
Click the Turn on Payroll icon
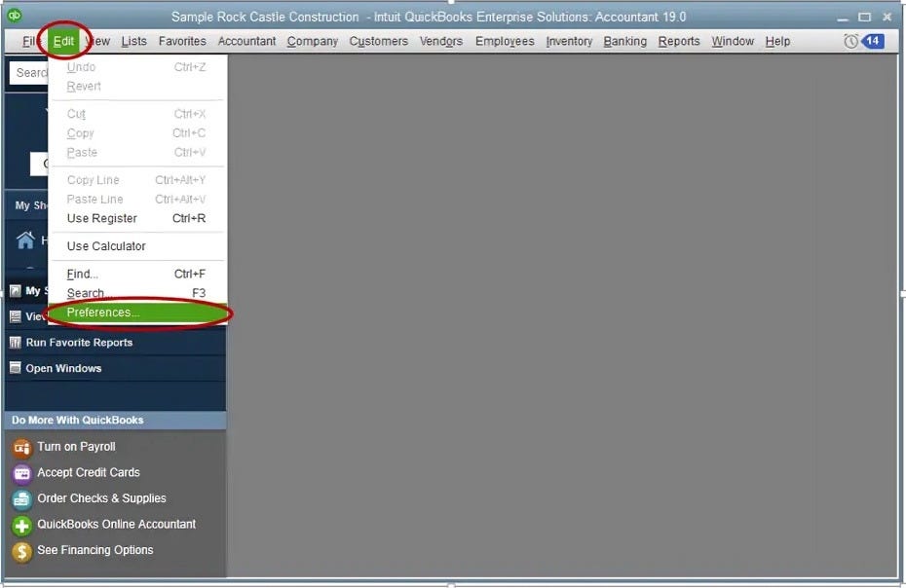point(22,447)
